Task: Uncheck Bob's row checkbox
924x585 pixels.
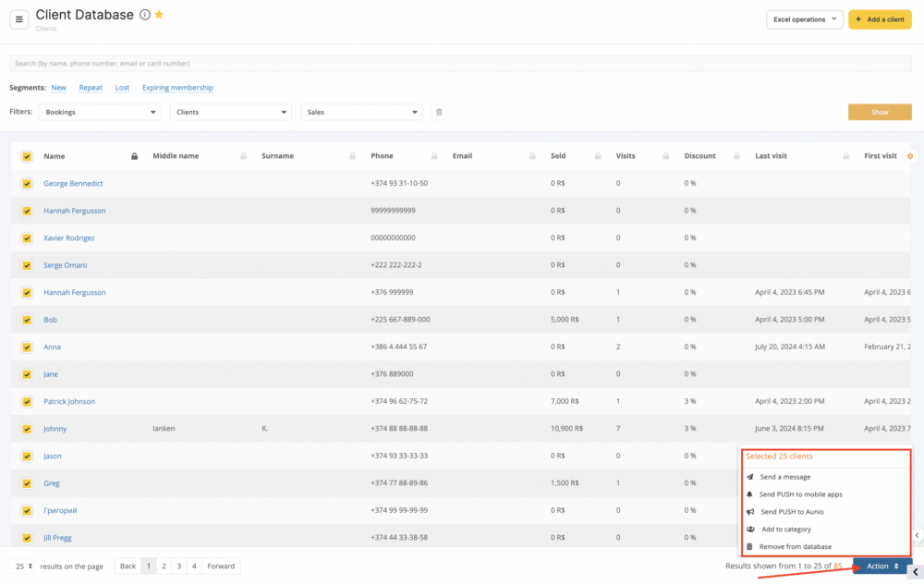Action: [x=27, y=320]
